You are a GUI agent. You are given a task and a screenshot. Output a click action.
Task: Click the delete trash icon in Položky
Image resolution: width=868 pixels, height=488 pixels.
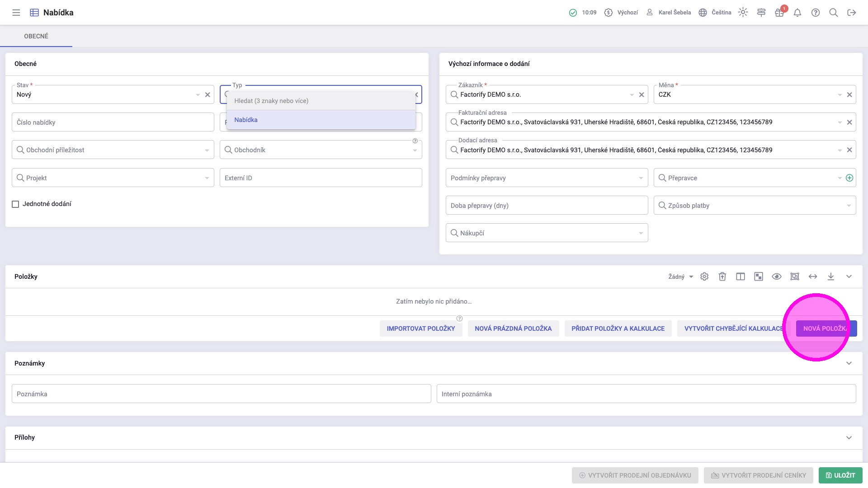722,277
